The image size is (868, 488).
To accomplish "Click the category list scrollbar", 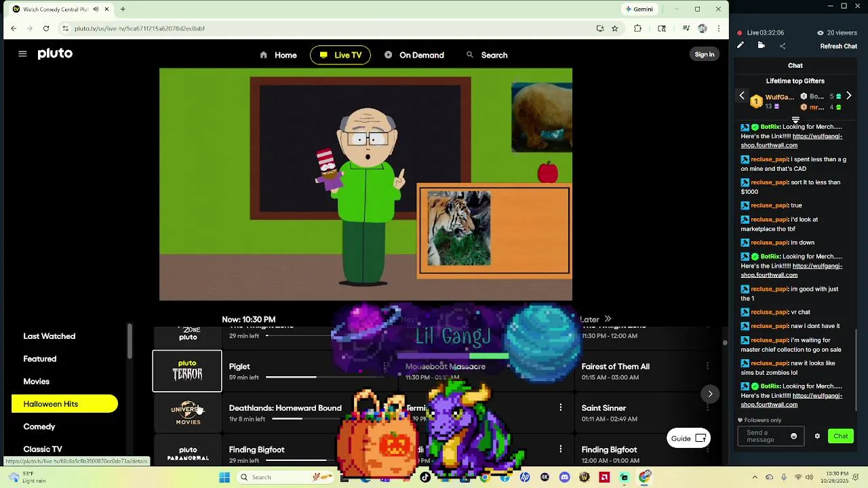I will [130, 342].
